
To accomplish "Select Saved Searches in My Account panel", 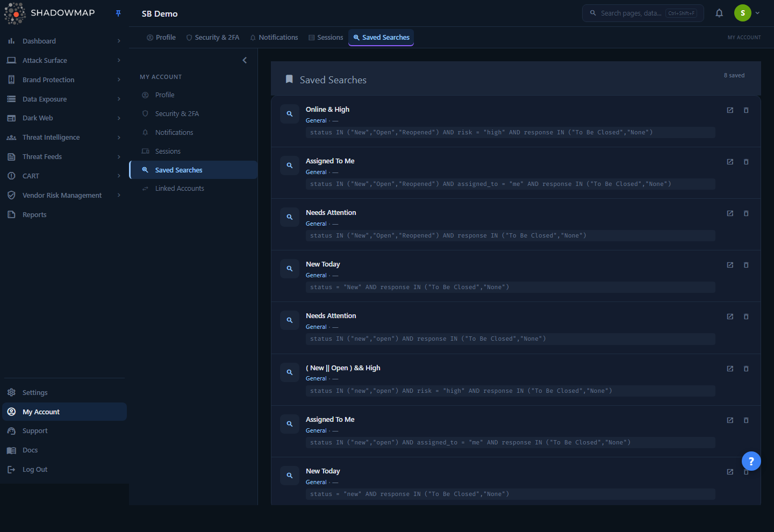I will [x=193, y=170].
